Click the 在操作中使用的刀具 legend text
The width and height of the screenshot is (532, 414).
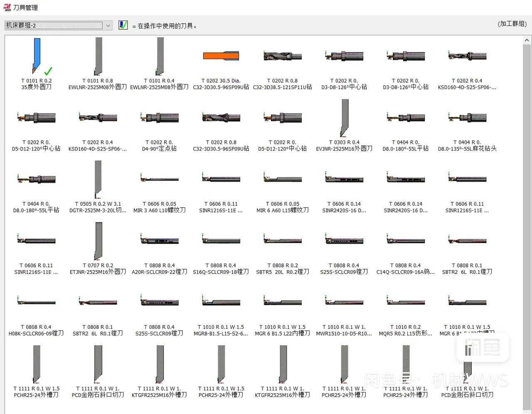click(165, 26)
